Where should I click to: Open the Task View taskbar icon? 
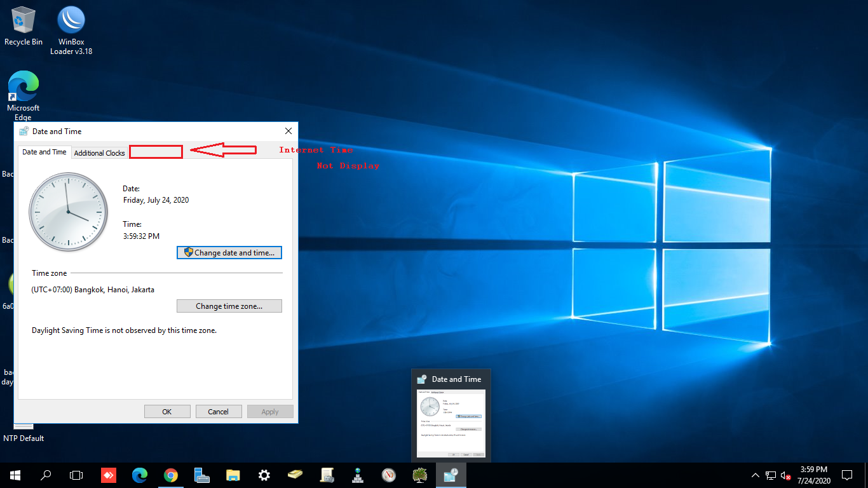[76, 475]
